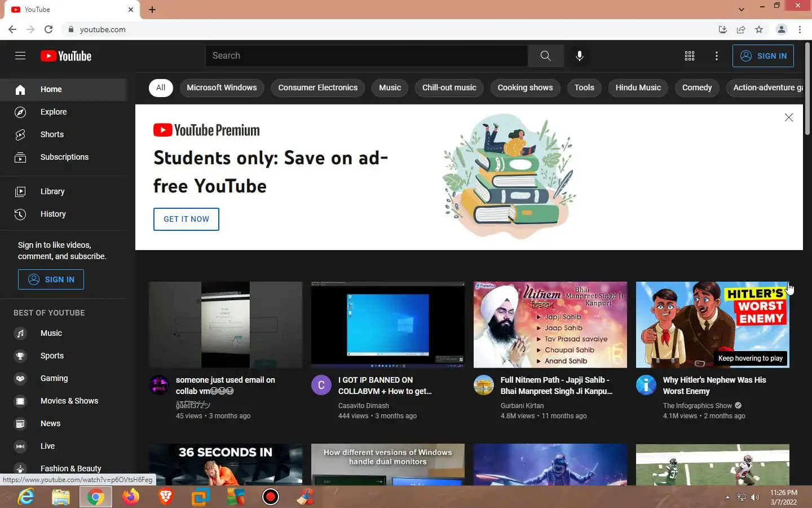Viewport: 812px width, 508px height.
Task: Open Music under Best of YouTube
Action: pyautogui.click(x=63, y=333)
